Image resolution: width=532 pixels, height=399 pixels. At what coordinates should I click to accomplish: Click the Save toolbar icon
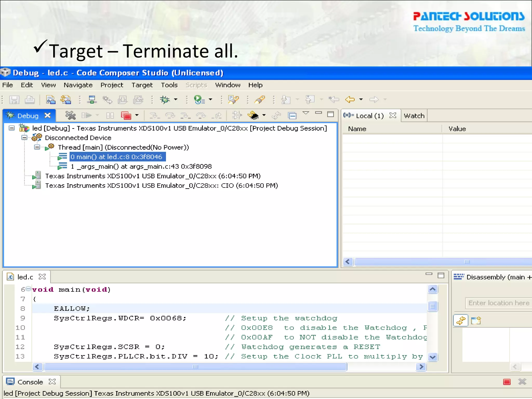coord(14,100)
